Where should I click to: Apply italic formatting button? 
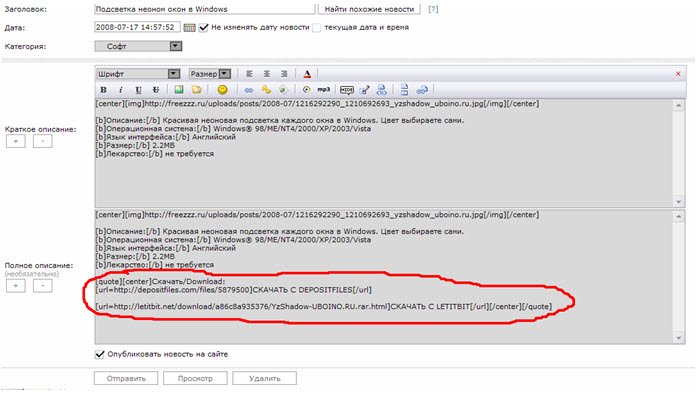click(121, 90)
